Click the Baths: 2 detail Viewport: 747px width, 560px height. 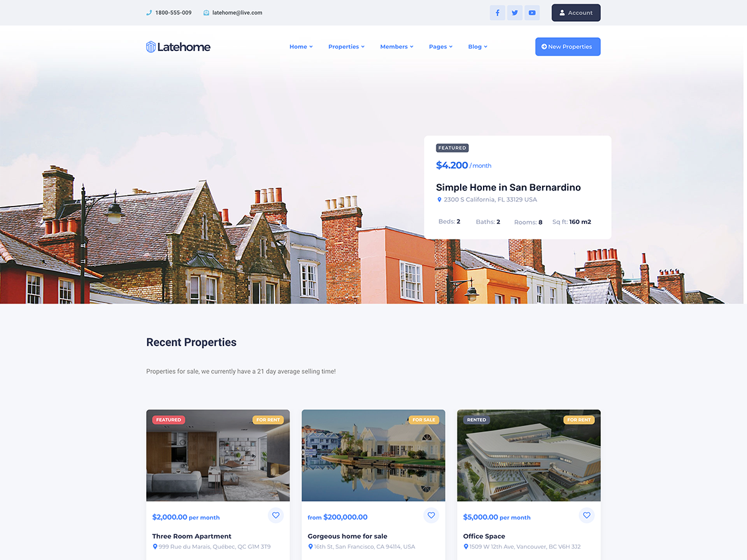(x=488, y=222)
